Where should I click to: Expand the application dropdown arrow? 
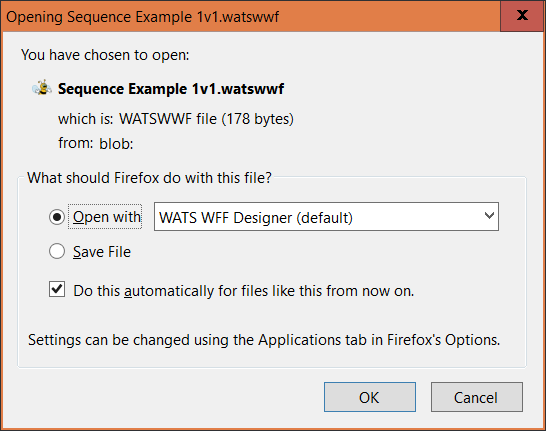click(489, 216)
